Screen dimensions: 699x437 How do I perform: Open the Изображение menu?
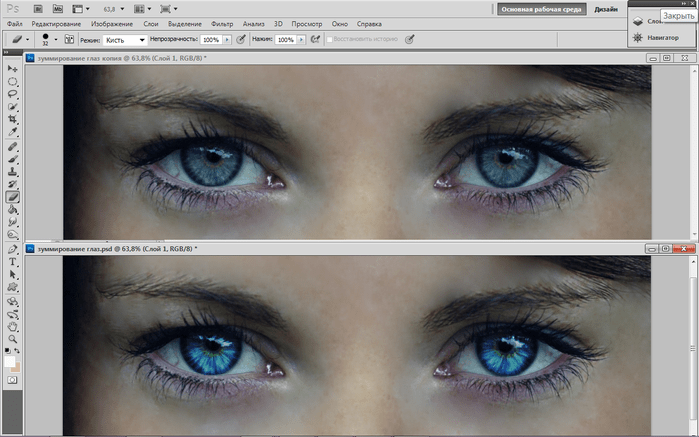click(x=112, y=24)
